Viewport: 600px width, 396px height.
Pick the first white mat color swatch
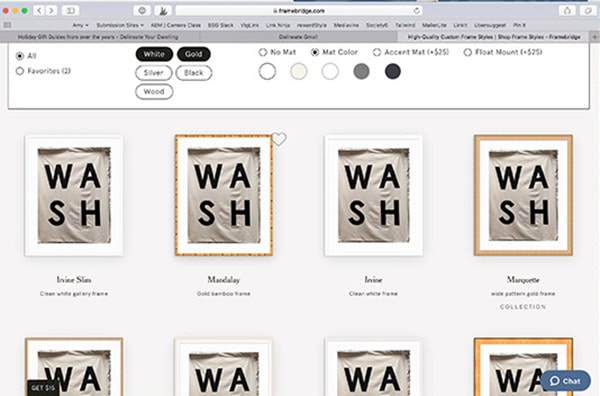click(267, 72)
